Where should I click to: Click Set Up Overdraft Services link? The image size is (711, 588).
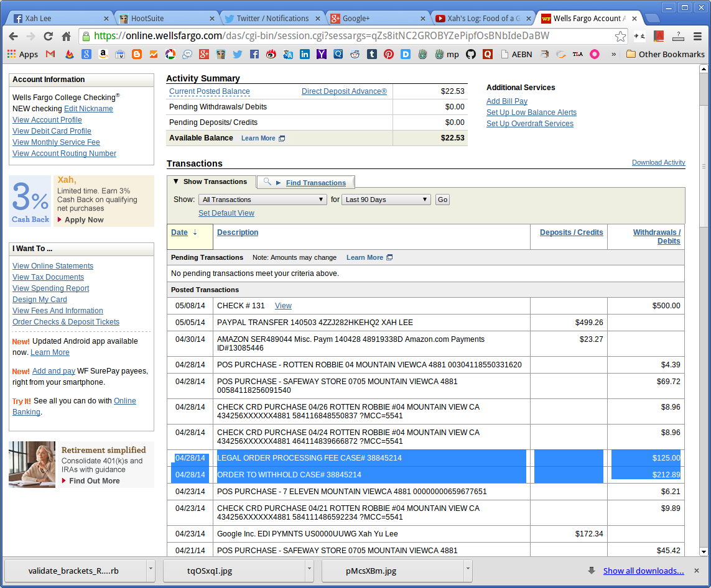click(529, 124)
